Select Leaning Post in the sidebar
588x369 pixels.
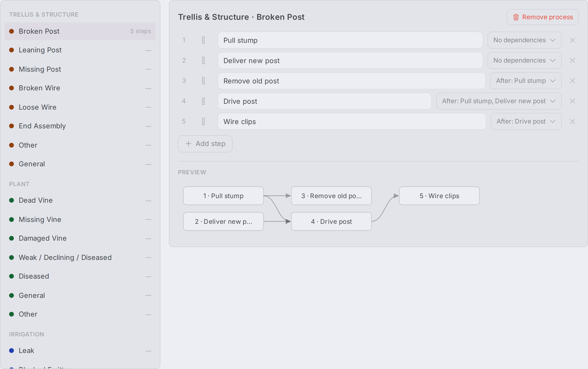pos(80,50)
